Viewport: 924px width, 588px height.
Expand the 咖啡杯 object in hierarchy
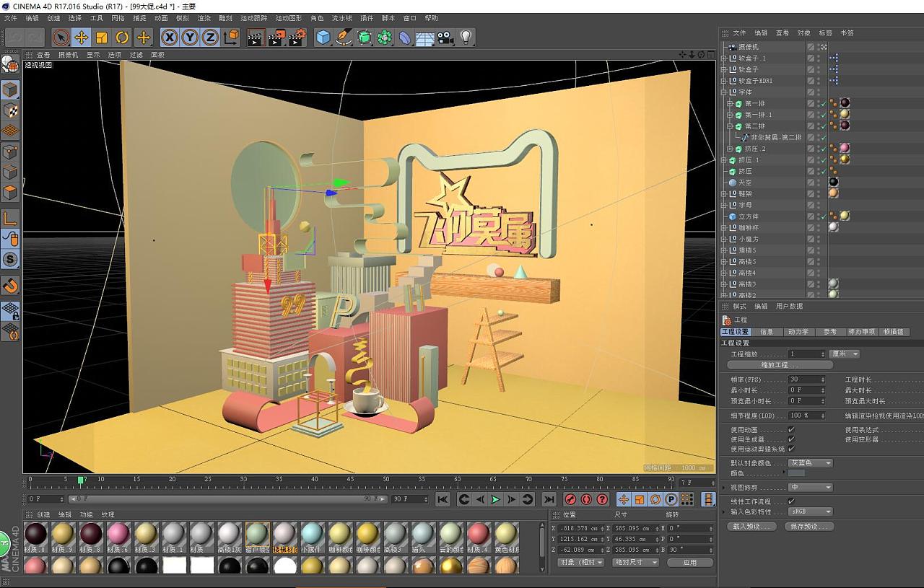pos(724,228)
